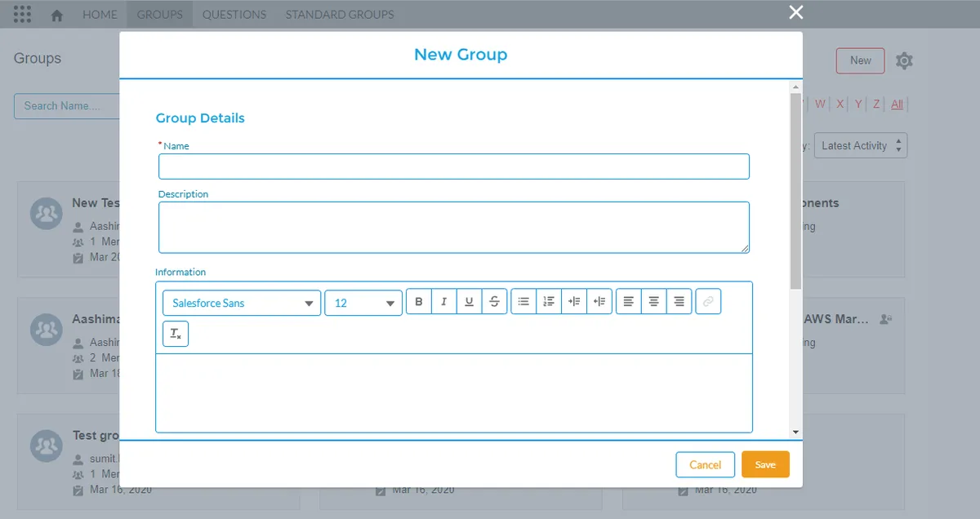Click the All filter link
The image size is (980, 519).
(x=898, y=104)
